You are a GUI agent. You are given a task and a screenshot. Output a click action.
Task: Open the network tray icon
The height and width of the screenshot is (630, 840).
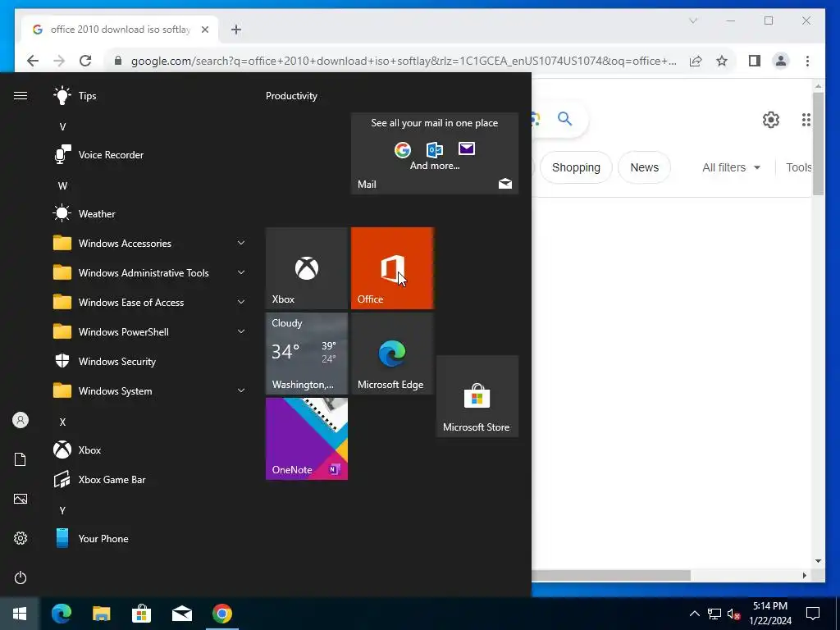point(714,614)
